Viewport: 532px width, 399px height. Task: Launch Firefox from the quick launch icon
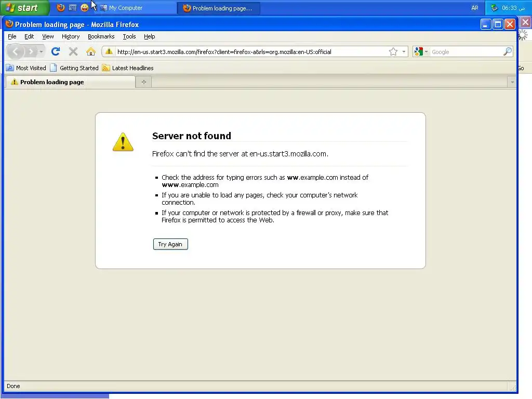point(61,8)
